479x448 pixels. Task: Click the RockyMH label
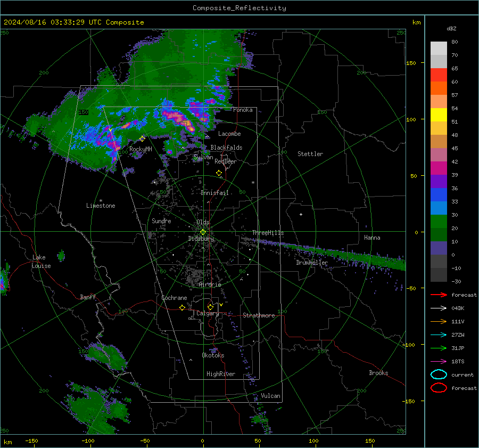coord(141,149)
